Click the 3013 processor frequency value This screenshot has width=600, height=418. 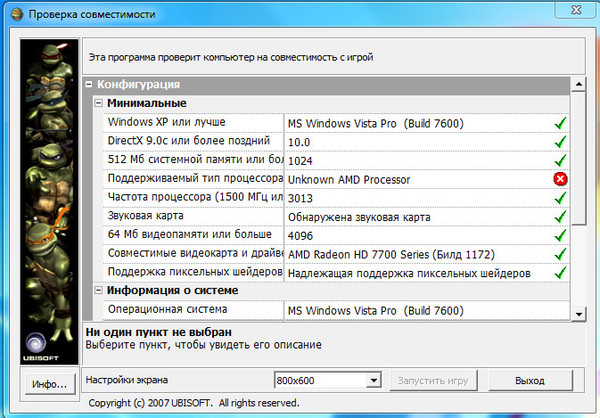click(x=300, y=199)
